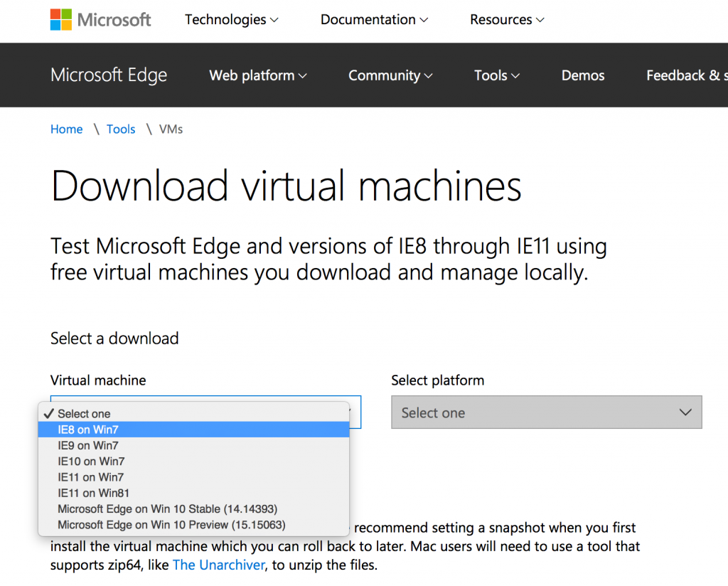Open the Feedback & support menu item
728x586 pixels.
click(687, 75)
